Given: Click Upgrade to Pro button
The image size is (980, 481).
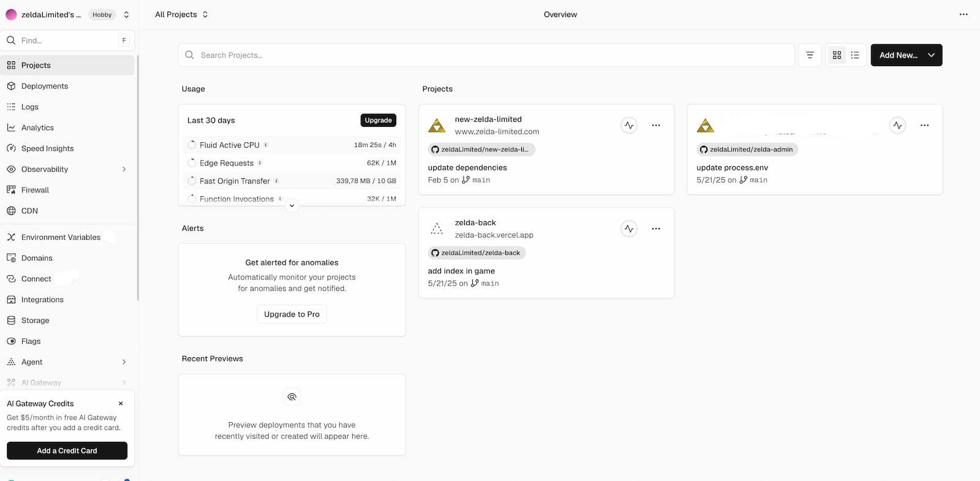Looking at the screenshot, I should (292, 314).
